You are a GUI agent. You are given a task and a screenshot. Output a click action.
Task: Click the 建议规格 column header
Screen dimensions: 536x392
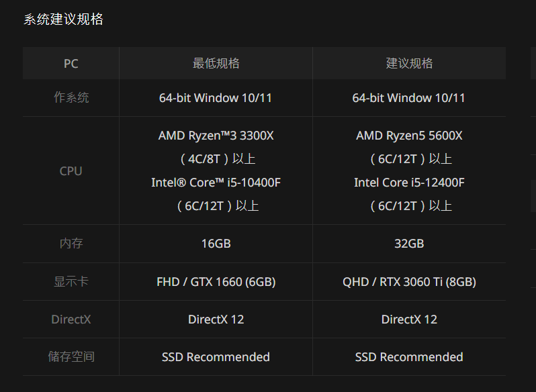[x=409, y=64]
